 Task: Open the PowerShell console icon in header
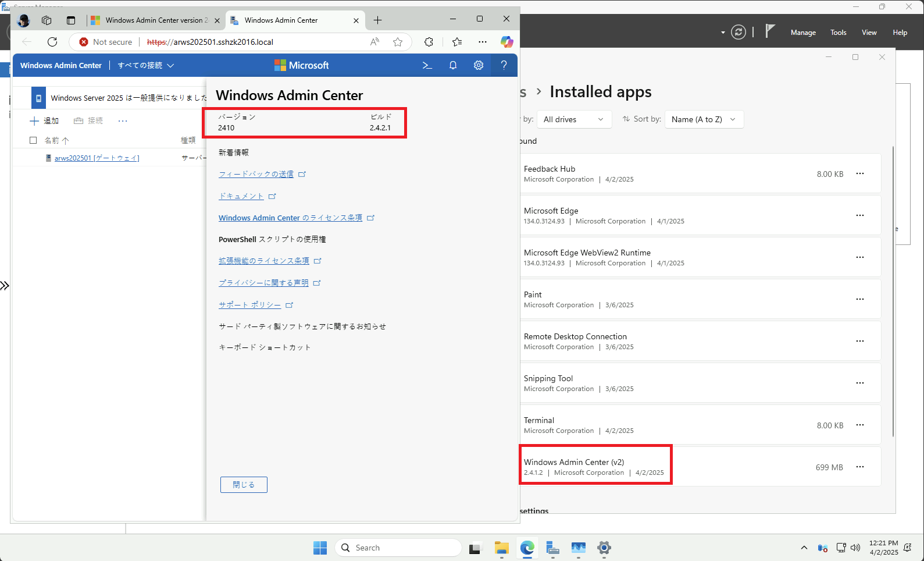pos(427,65)
